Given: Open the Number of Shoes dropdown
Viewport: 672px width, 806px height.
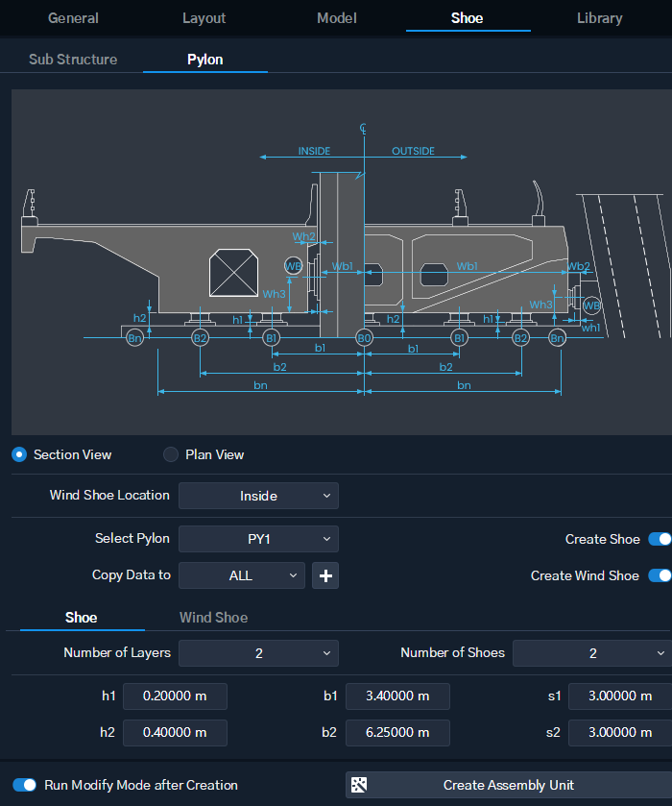Looking at the screenshot, I should click(592, 653).
